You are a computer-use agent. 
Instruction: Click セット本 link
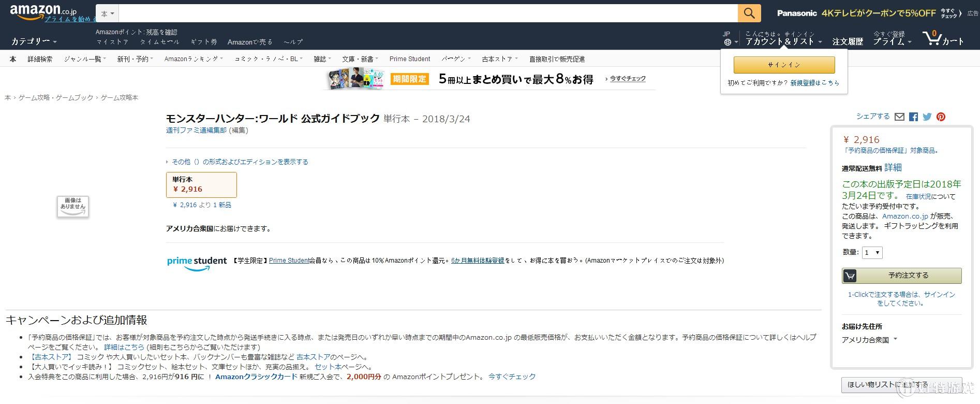click(x=328, y=367)
